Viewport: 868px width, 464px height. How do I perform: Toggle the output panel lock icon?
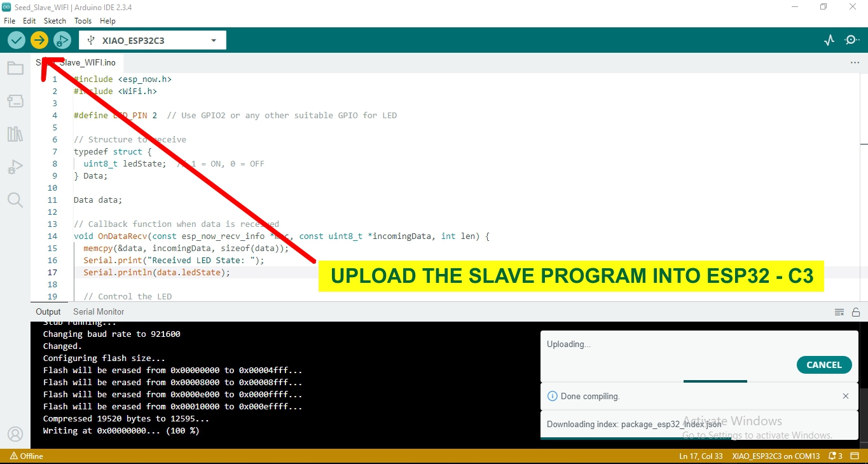[856, 312]
